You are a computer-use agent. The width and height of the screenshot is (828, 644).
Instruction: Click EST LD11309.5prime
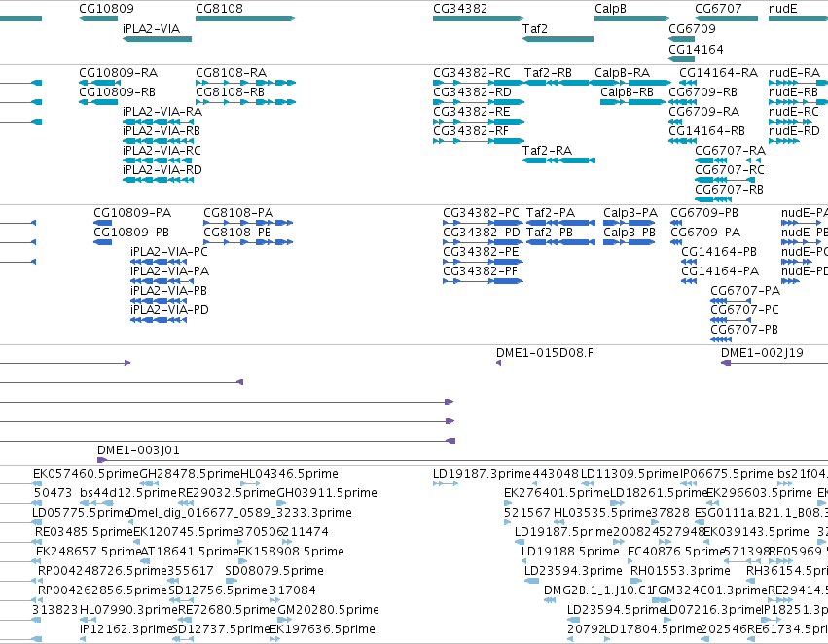(630, 474)
